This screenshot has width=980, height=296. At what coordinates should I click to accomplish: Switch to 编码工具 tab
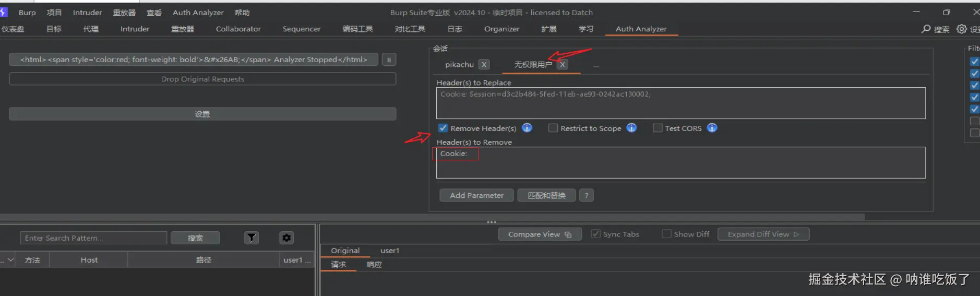[357, 29]
